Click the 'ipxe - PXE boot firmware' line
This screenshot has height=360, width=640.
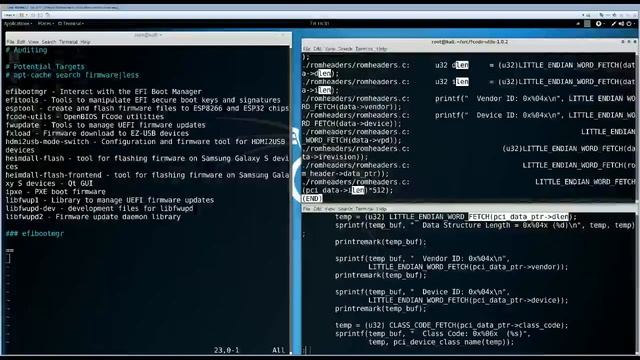pyautogui.click(x=56, y=192)
